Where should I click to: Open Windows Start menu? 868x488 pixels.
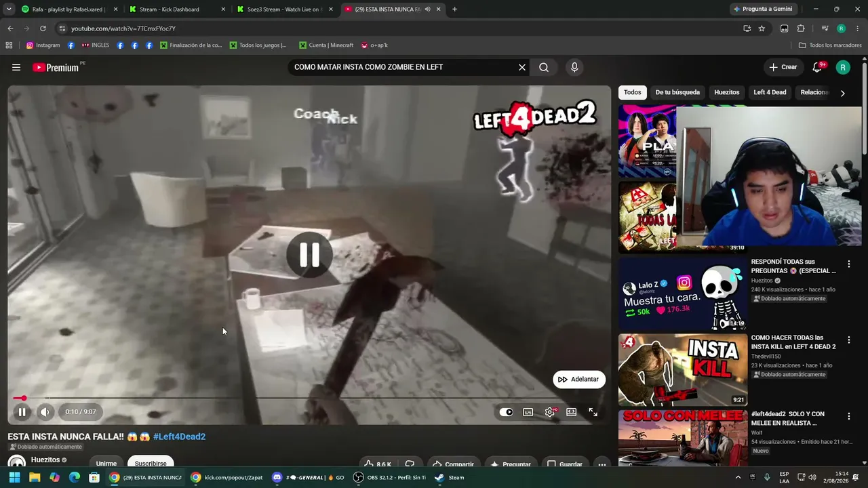[x=14, y=477]
